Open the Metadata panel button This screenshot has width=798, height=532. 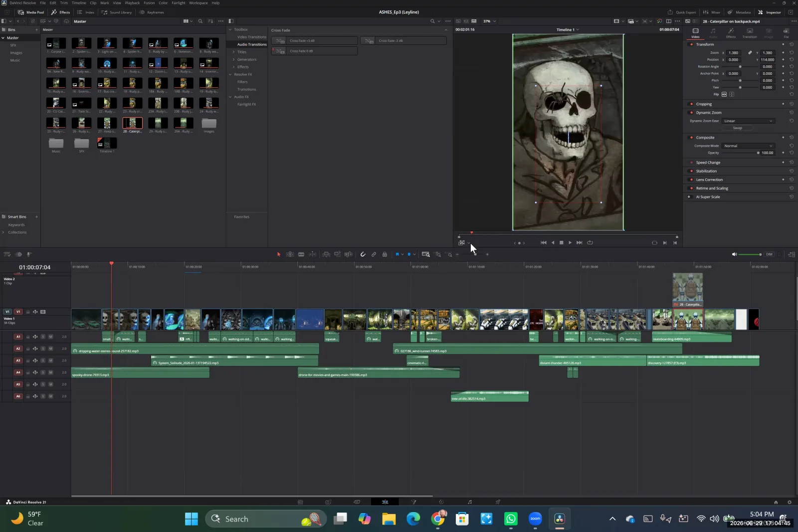739,12
